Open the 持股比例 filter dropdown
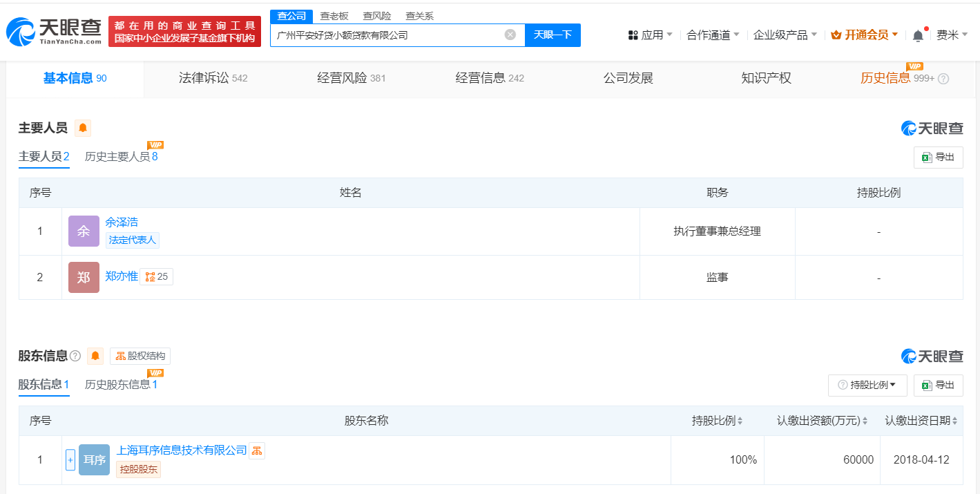The width and height of the screenshot is (980, 494). point(867,385)
